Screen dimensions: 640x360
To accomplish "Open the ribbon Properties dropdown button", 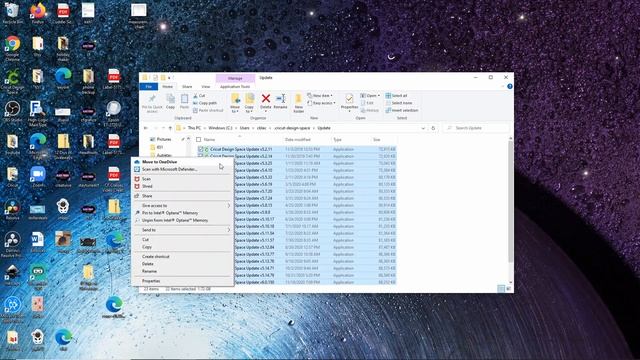I will [349, 109].
